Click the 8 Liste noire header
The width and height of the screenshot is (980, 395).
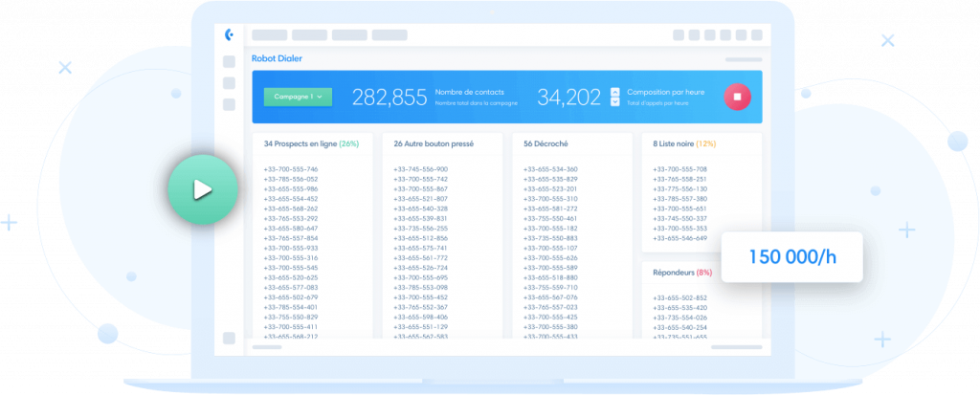click(684, 143)
